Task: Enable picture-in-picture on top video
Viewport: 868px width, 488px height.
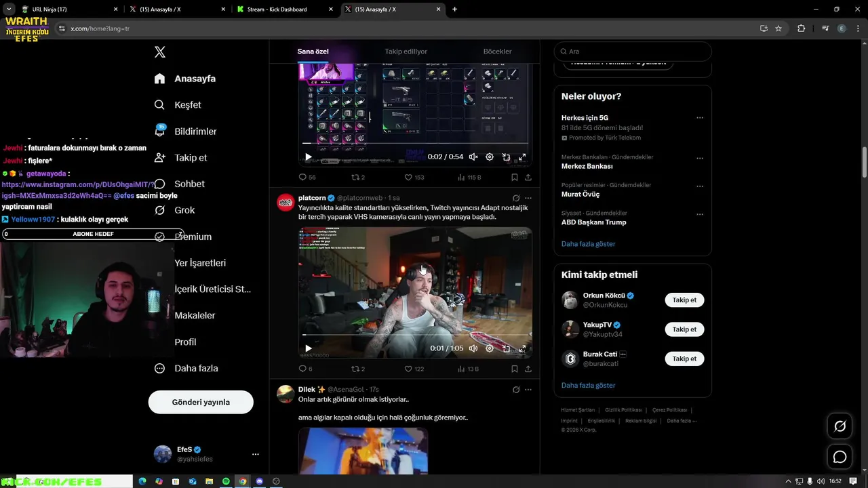Action: coord(506,157)
